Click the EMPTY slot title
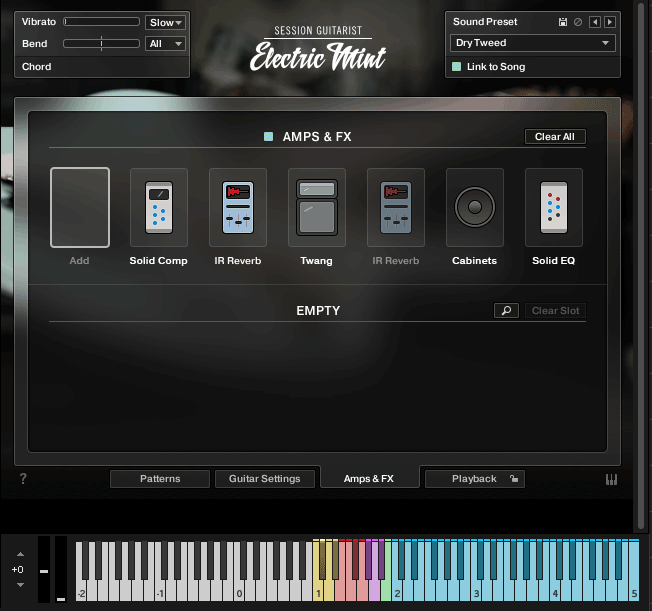This screenshot has height=611, width=652. (318, 311)
